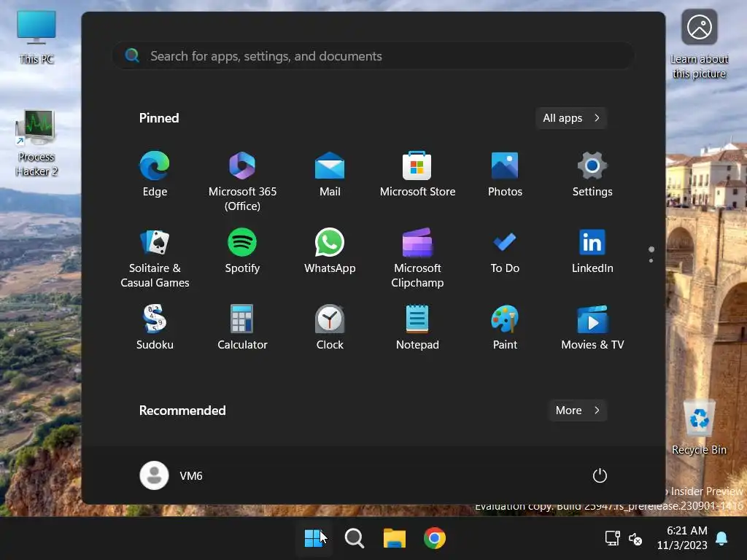Viewport: 747px width, 560px height.
Task: Select Process Hacker 2 desktop shortcut
Action: click(x=36, y=143)
